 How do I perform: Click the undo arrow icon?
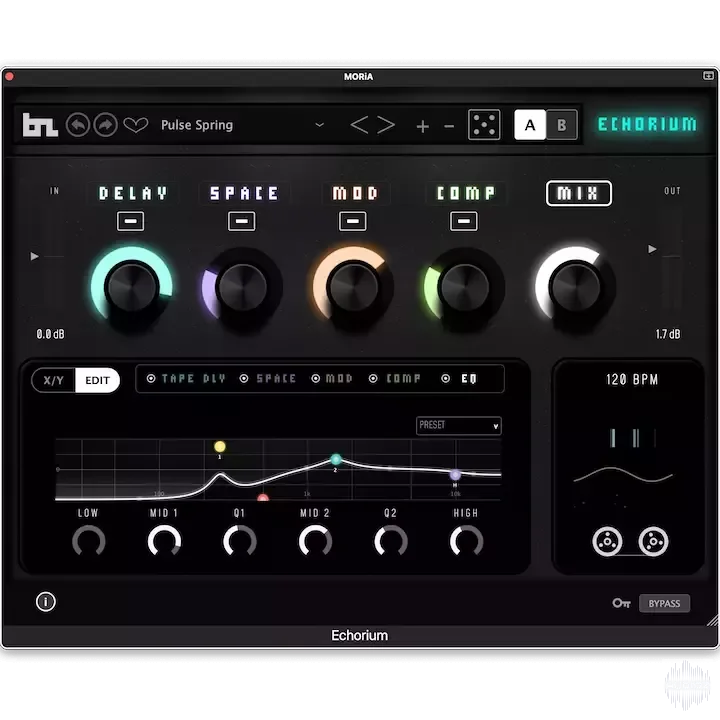tap(78, 125)
